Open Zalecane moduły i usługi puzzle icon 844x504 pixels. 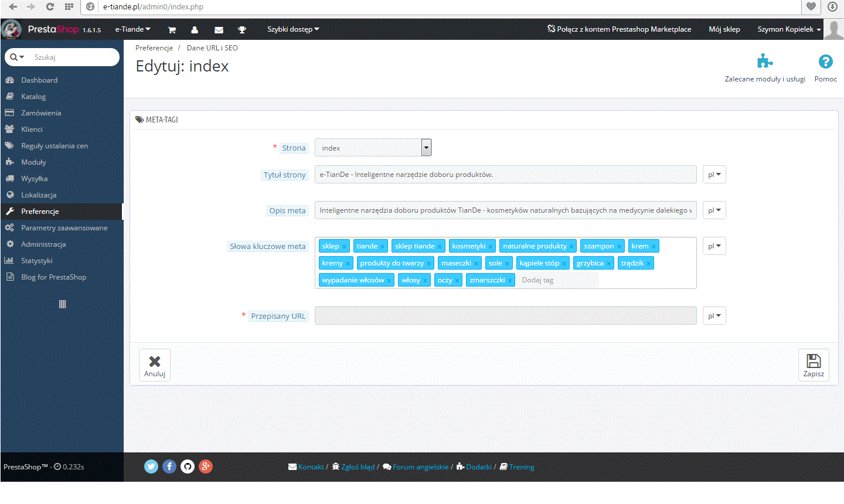[765, 61]
